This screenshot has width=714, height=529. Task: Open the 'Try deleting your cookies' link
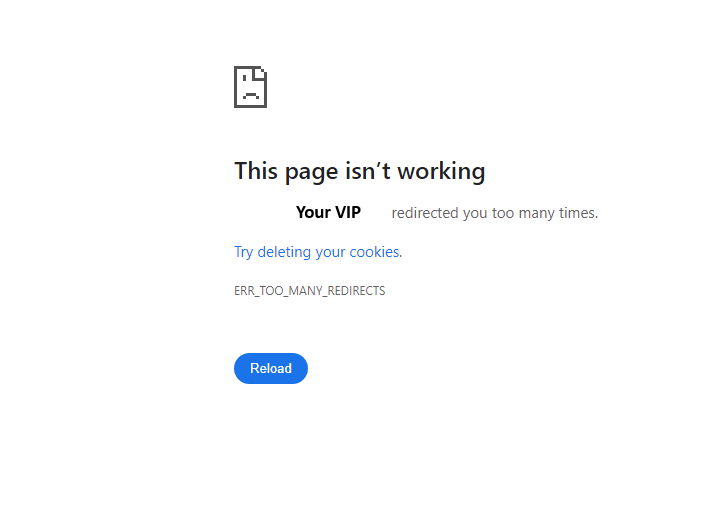coord(318,252)
